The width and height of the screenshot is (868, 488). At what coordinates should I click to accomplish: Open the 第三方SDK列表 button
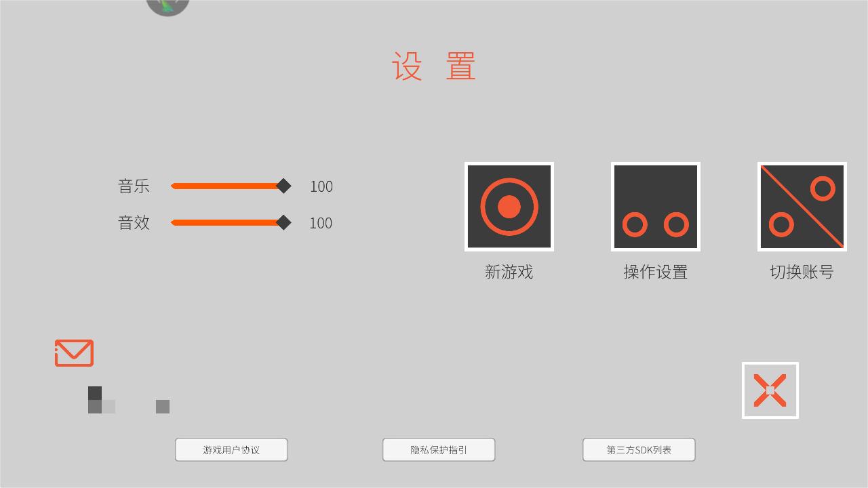click(639, 450)
